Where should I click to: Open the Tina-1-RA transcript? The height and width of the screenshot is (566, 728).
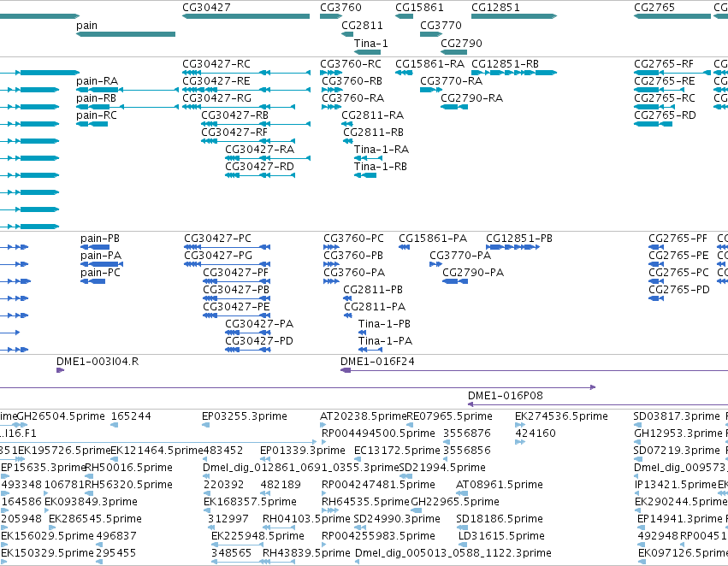click(382, 150)
